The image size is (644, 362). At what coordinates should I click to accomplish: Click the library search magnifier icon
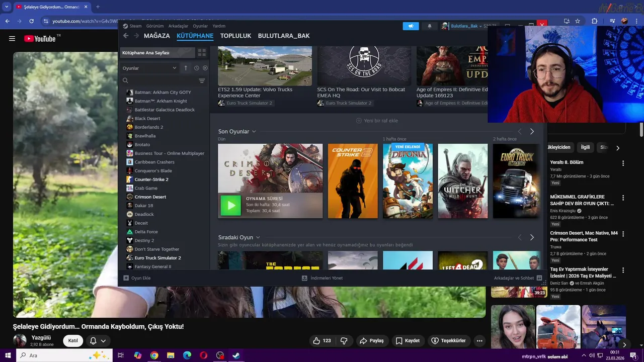[125, 80]
